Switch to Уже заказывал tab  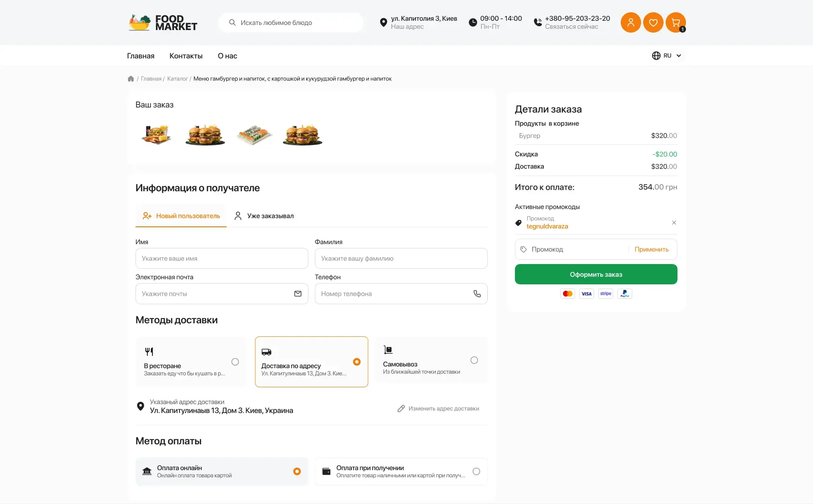264,216
